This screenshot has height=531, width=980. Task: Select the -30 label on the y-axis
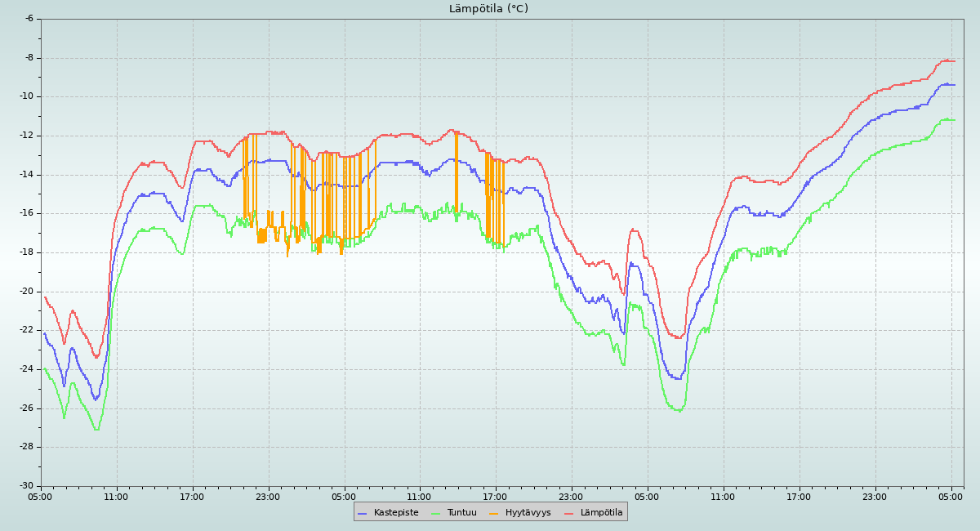tap(27, 486)
